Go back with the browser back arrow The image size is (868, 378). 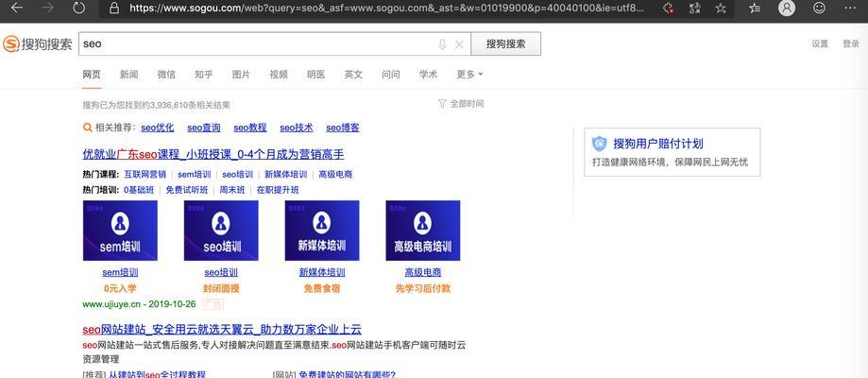pos(17,8)
